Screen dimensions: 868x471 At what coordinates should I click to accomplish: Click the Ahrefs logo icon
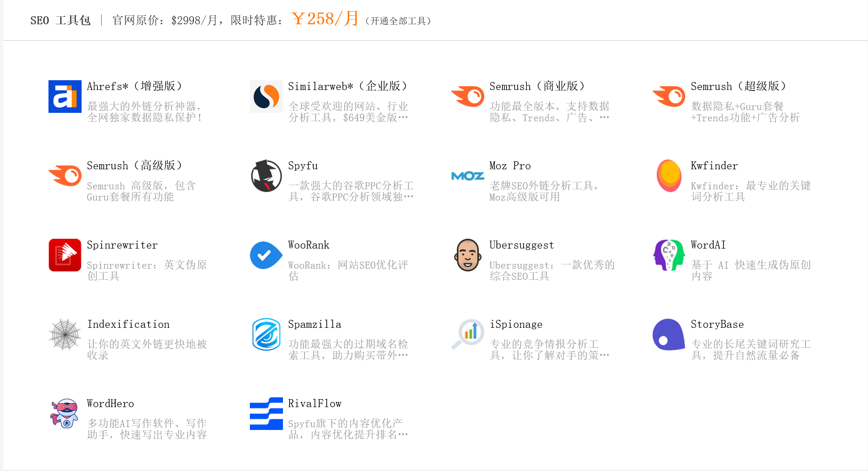pos(65,97)
